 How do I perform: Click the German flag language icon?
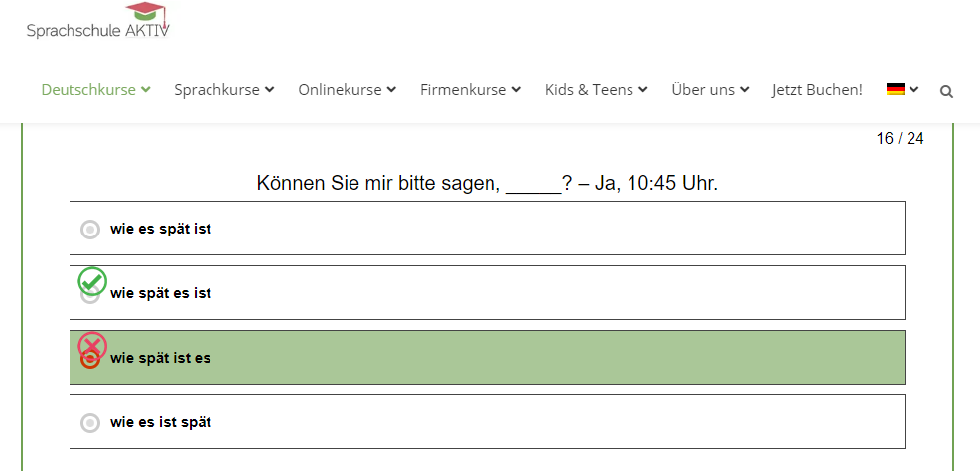click(895, 89)
